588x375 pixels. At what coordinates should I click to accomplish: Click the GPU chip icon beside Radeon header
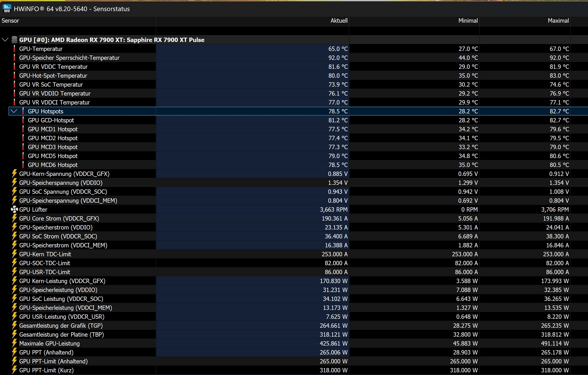click(14, 40)
